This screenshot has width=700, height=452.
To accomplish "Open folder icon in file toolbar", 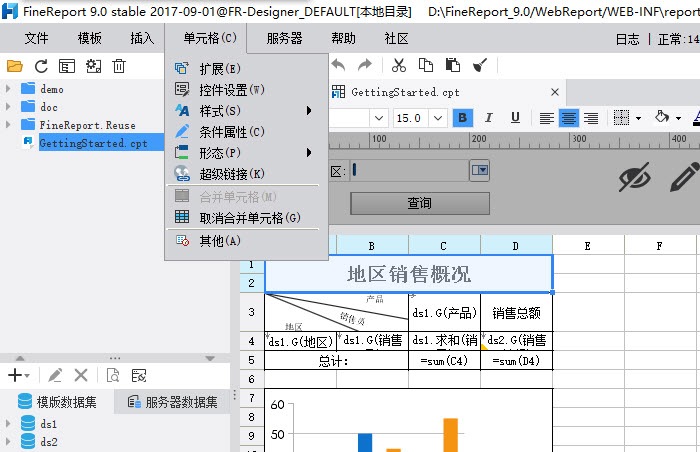I will (x=15, y=66).
